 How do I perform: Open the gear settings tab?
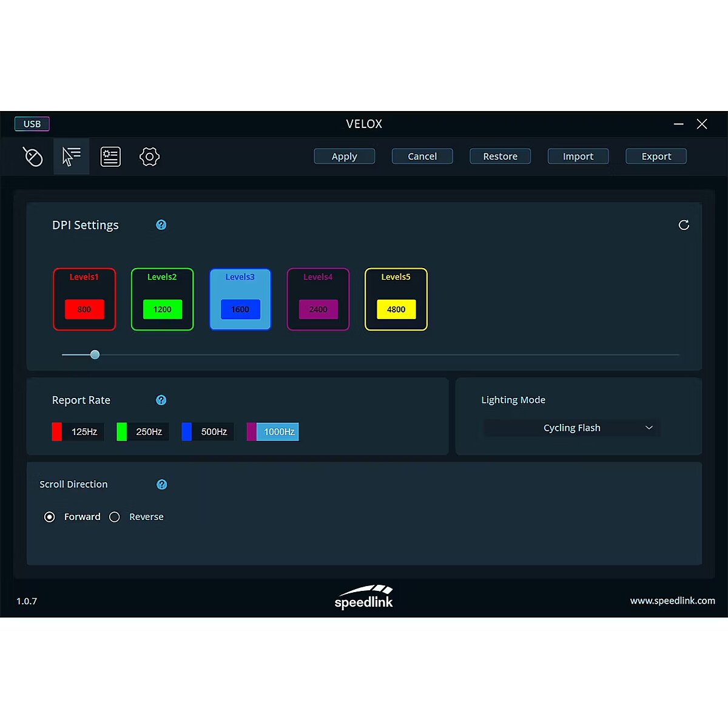pyautogui.click(x=149, y=157)
